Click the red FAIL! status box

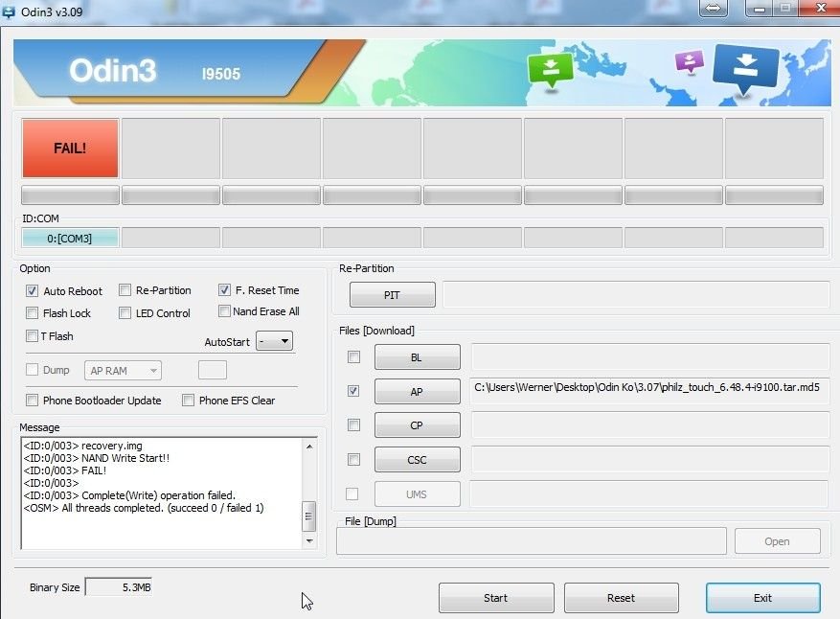coord(70,149)
